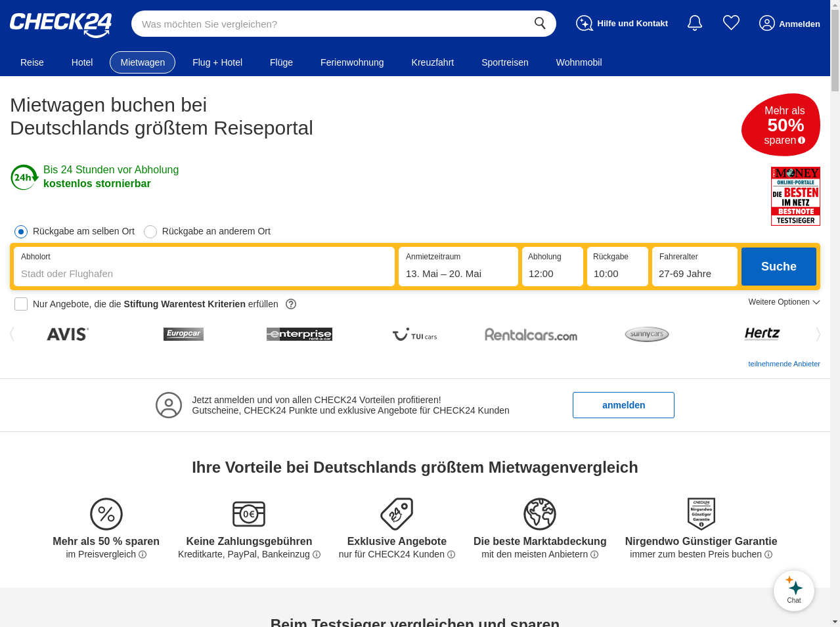Open the wishlist heart icon
This screenshot has height=627, width=840.
coord(731,23)
